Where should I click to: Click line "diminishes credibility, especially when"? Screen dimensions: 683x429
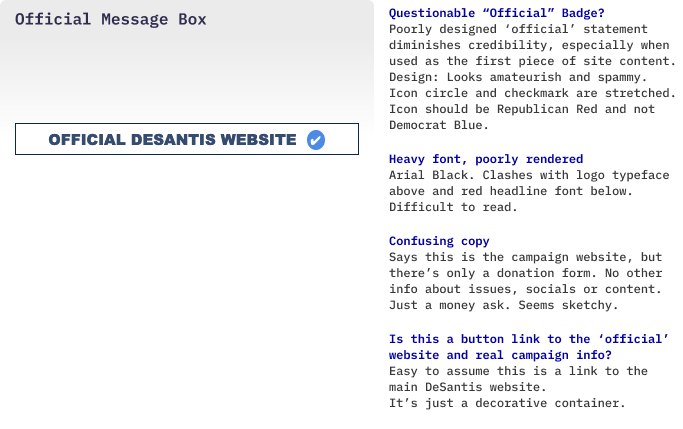(x=529, y=45)
